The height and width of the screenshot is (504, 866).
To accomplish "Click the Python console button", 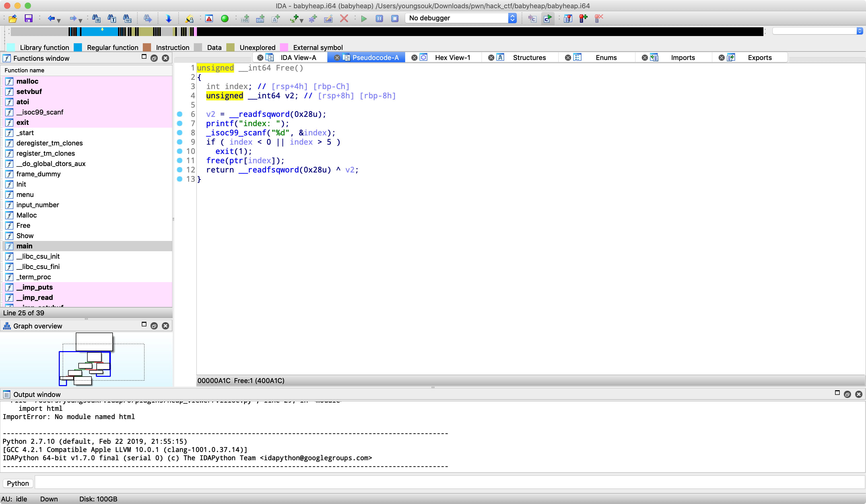I will point(18,483).
